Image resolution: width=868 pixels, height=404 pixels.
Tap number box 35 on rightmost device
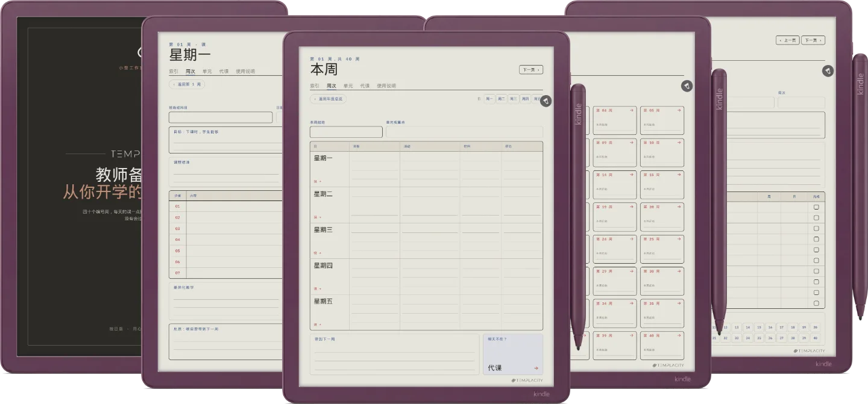759,338
